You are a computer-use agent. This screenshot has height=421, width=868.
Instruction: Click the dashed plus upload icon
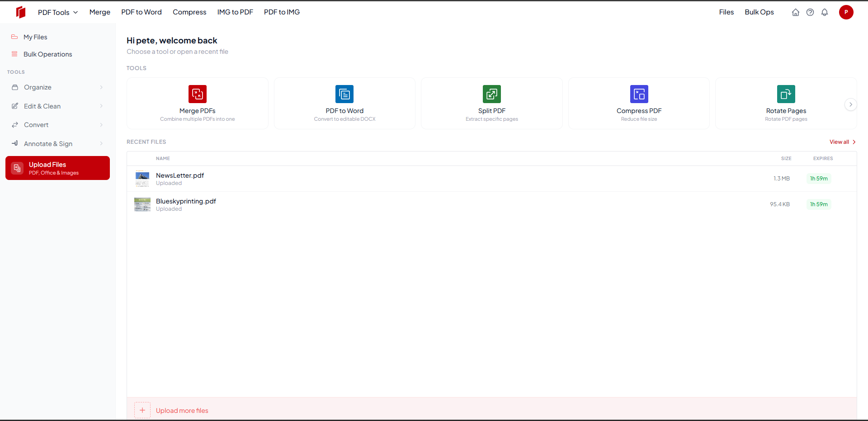[142, 410]
